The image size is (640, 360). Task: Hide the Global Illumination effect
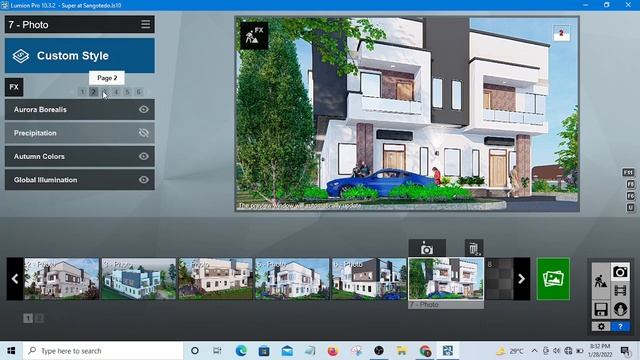(143, 180)
